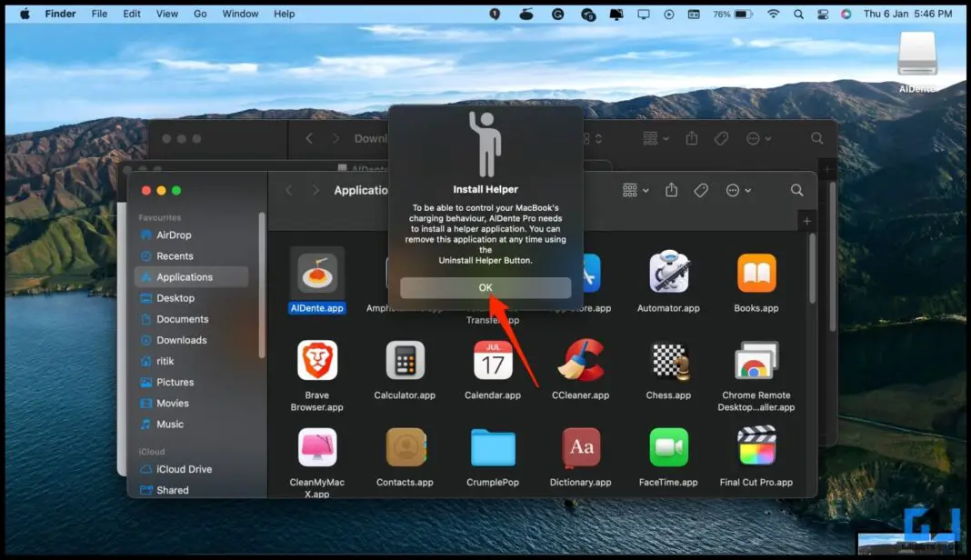Open the more actions ellipsis dropdown
This screenshot has height=560, width=971.
coord(738,190)
